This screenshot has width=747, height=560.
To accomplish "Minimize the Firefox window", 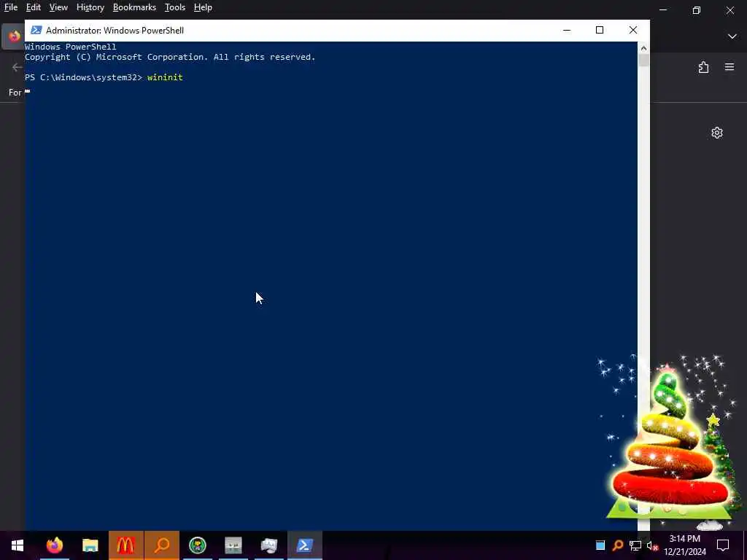I will (x=663, y=10).
